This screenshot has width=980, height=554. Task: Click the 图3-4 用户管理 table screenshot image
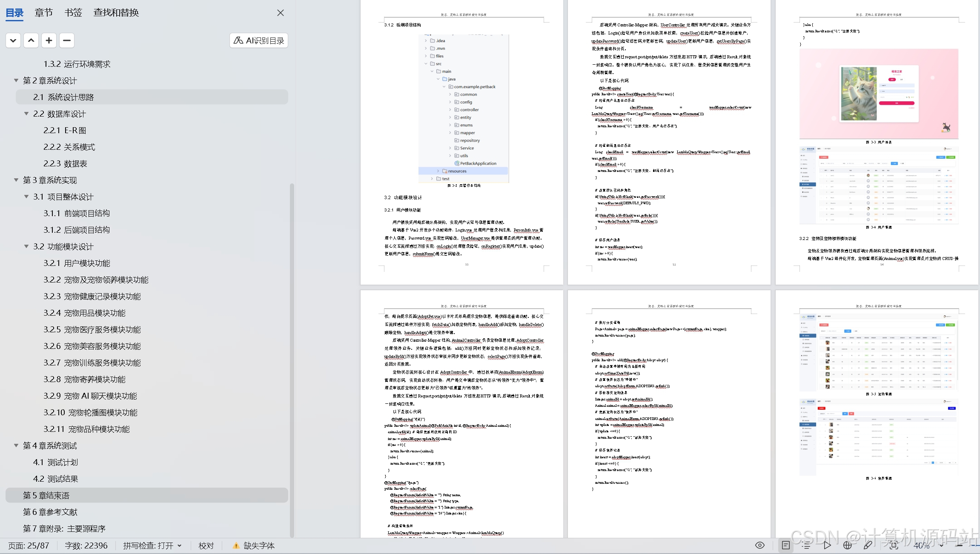click(x=879, y=185)
